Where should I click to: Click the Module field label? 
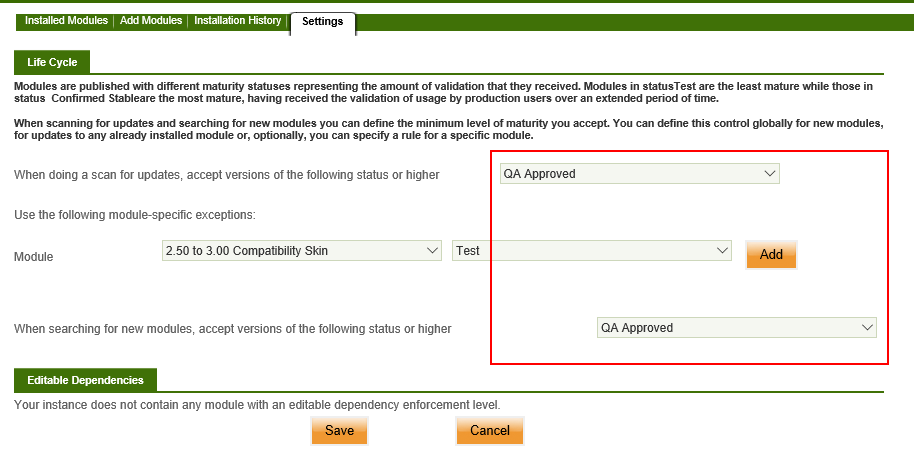[x=34, y=257]
